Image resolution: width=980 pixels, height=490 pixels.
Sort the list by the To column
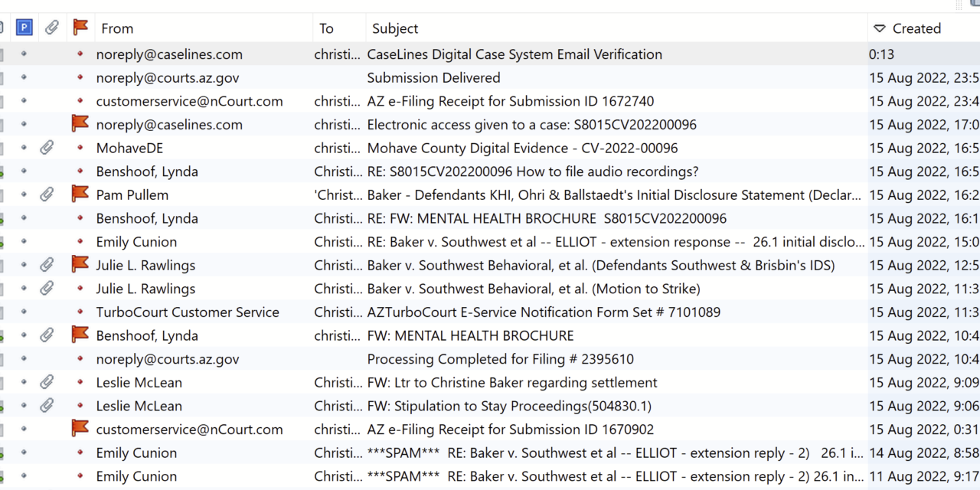click(327, 28)
